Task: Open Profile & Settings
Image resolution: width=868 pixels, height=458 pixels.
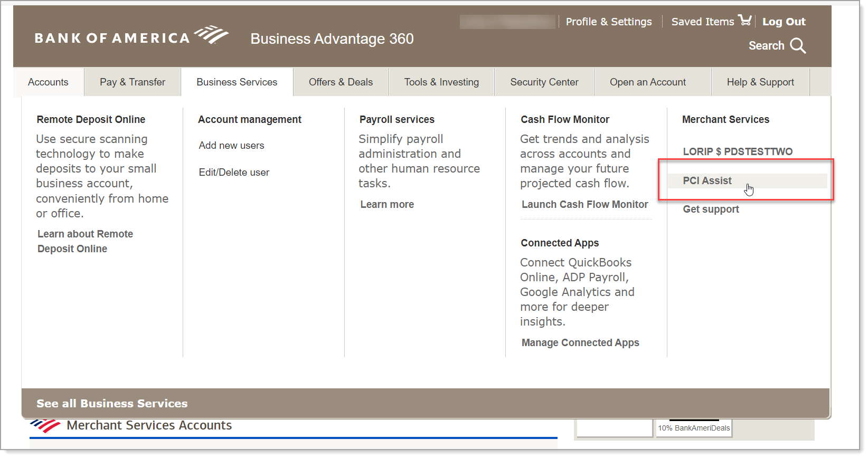Action: [x=609, y=22]
